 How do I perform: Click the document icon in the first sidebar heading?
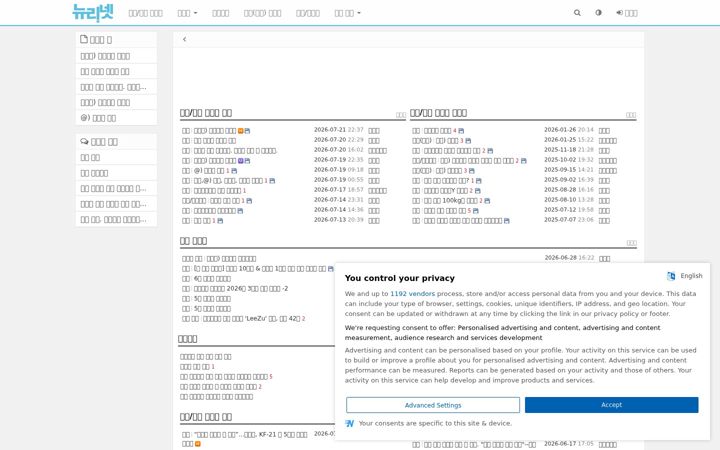tap(84, 39)
